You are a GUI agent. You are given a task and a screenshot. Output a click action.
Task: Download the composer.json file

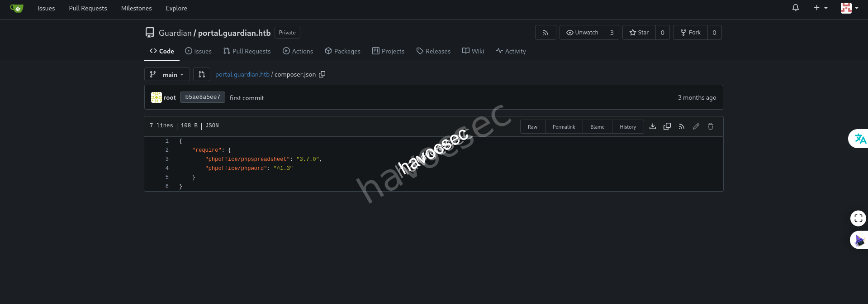[653, 126]
